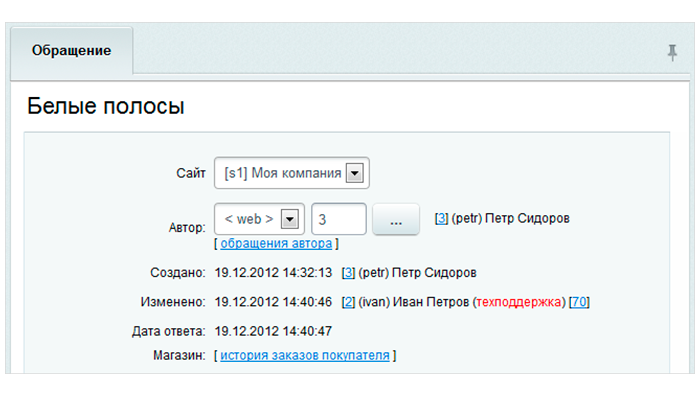Screen dimensions: 700x396
Task: Pin the panel with the pushpin icon
Action: [x=672, y=53]
